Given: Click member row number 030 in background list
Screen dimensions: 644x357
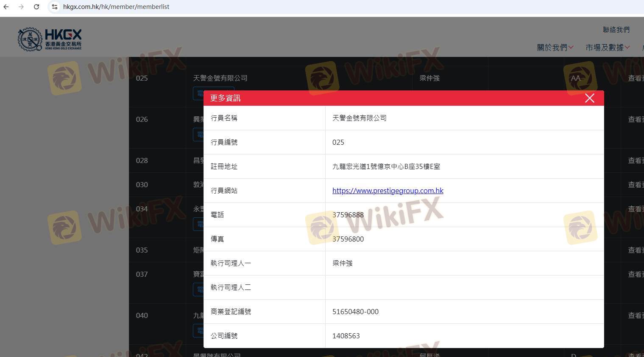Looking at the screenshot, I should tap(142, 185).
